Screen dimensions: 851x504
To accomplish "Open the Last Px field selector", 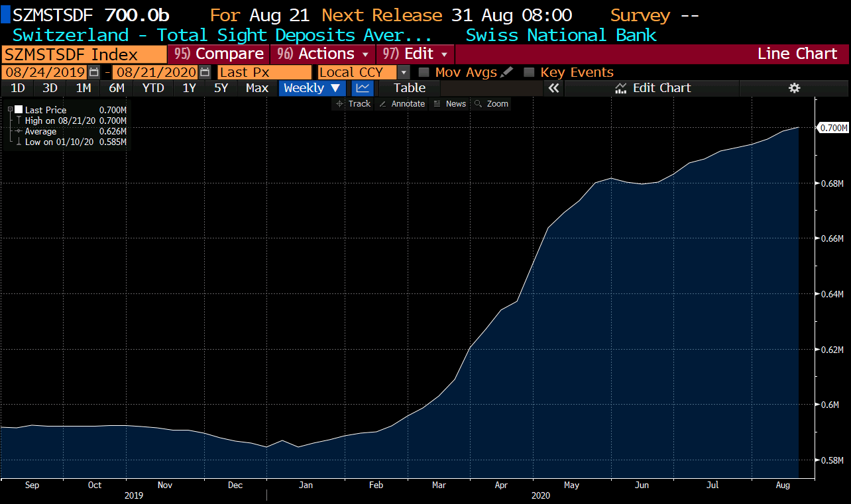I will coord(264,72).
